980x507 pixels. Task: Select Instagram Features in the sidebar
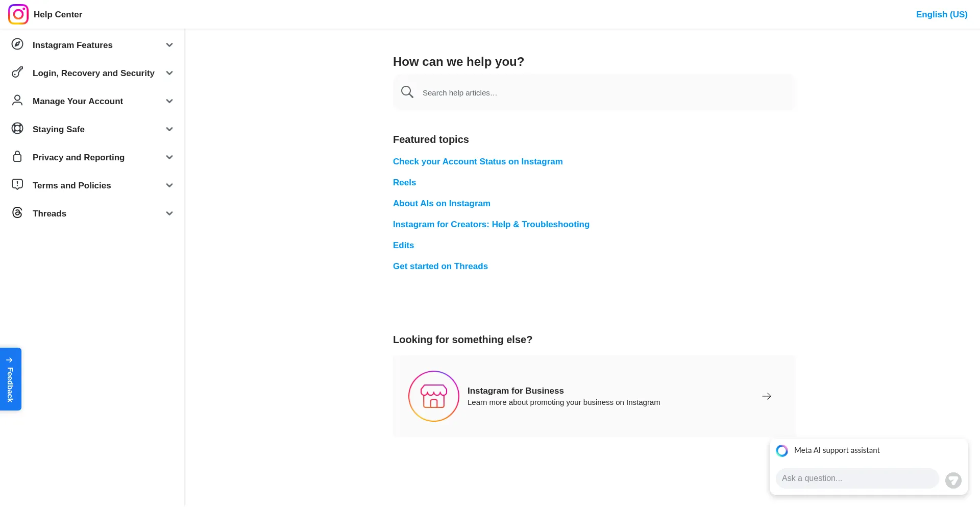(72, 45)
